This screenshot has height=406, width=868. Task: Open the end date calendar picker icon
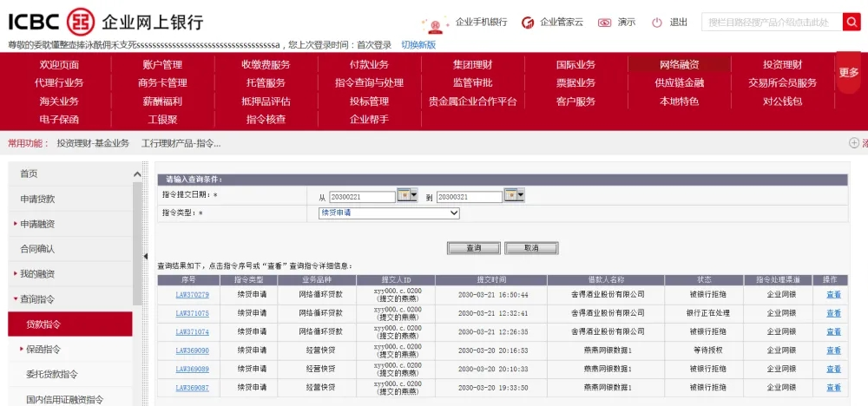(514, 196)
